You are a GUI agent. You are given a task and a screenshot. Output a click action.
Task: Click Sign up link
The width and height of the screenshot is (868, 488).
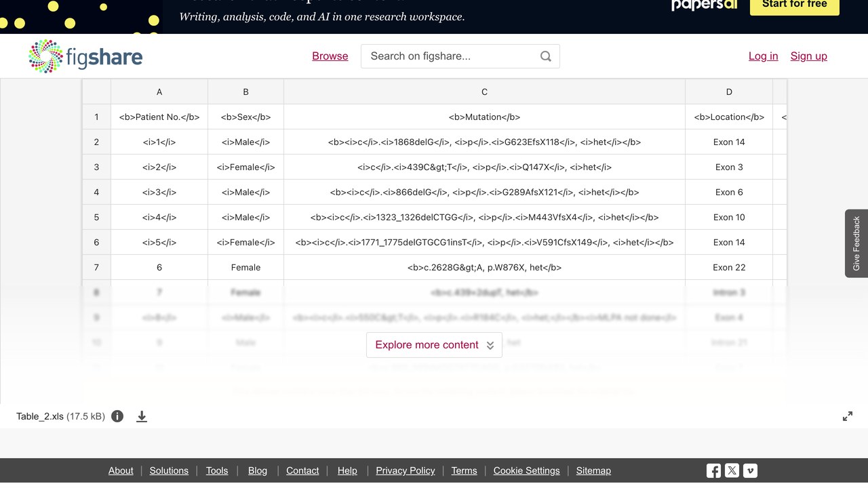point(808,56)
